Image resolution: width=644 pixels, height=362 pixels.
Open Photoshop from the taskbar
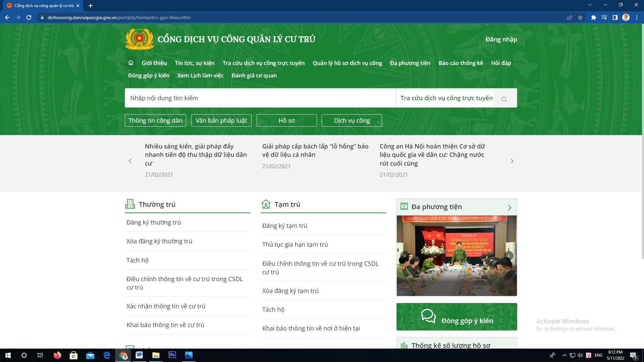click(x=172, y=355)
